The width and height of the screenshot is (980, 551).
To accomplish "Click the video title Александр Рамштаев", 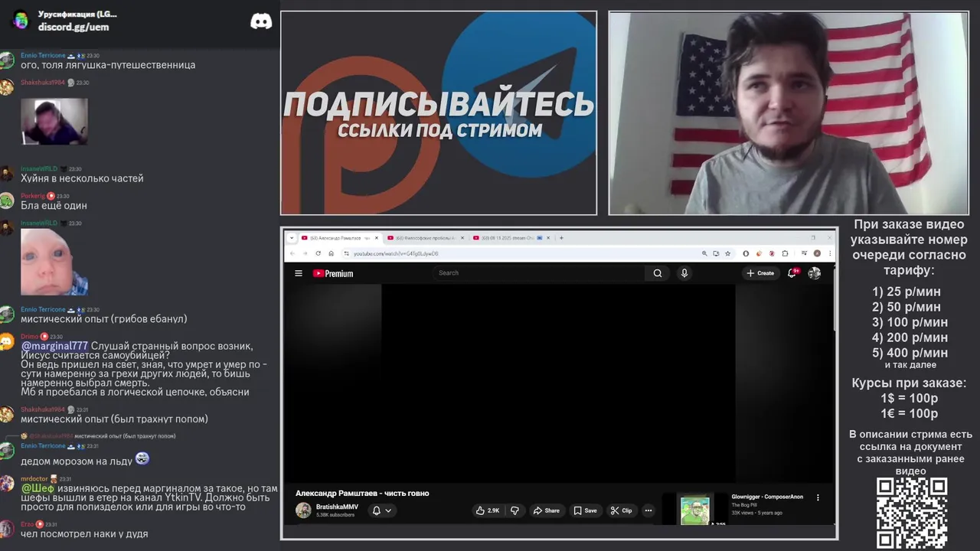I will click(x=362, y=493).
